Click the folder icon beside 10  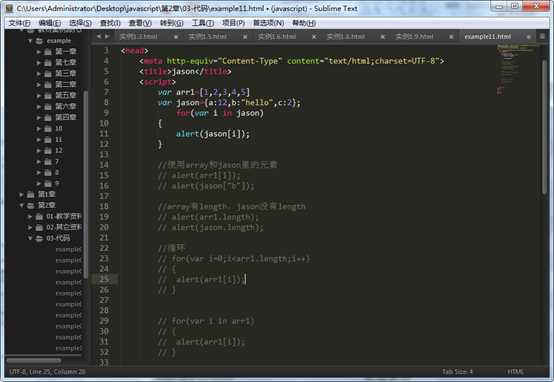[x=48, y=129]
